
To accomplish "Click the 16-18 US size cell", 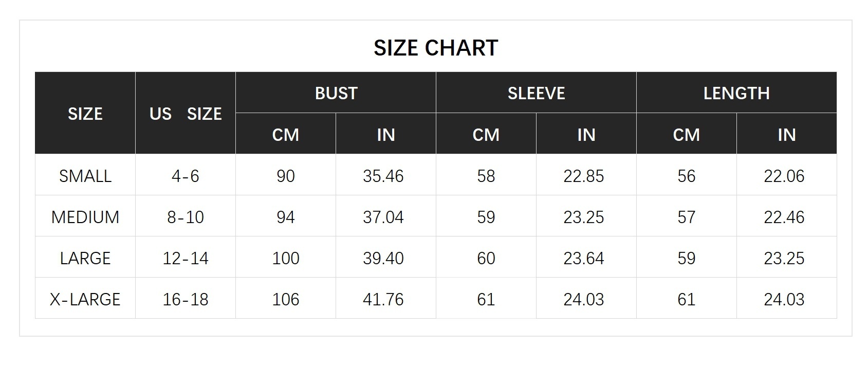I will (186, 299).
